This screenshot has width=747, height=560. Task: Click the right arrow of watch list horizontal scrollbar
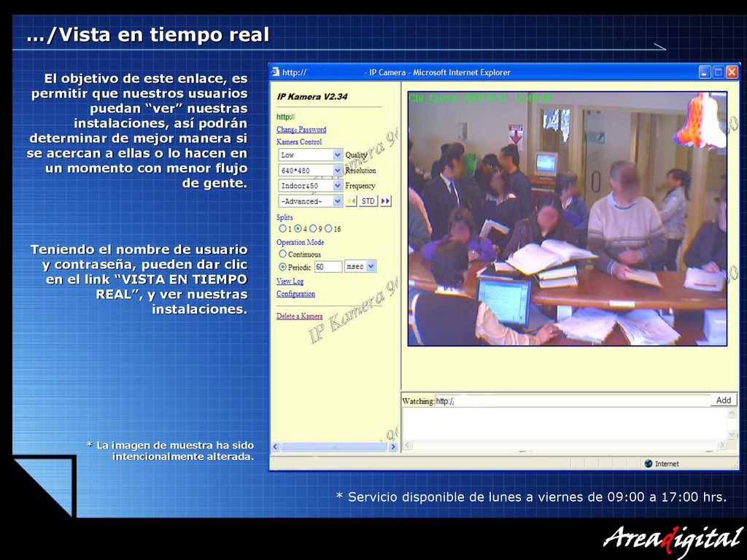(x=722, y=446)
